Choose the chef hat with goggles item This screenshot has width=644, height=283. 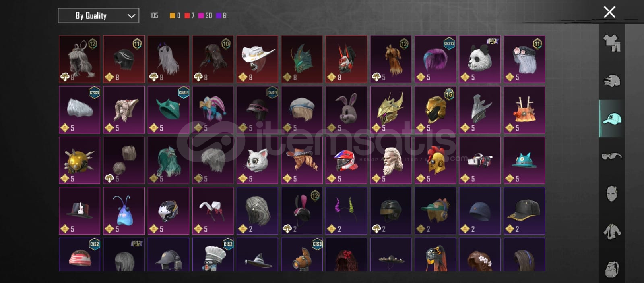pyautogui.click(x=213, y=255)
